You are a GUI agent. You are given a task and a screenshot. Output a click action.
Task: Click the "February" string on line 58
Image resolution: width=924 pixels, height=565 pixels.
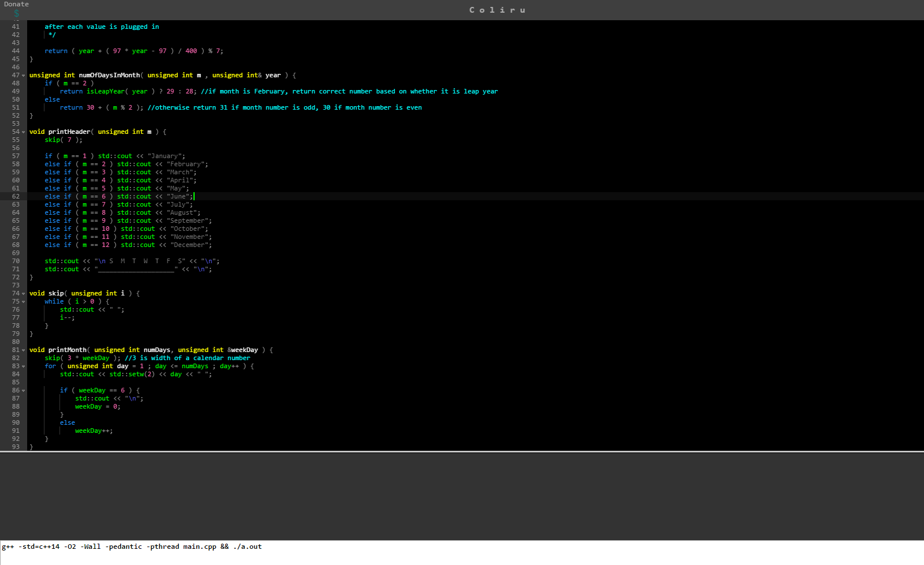(x=185, y=164)
